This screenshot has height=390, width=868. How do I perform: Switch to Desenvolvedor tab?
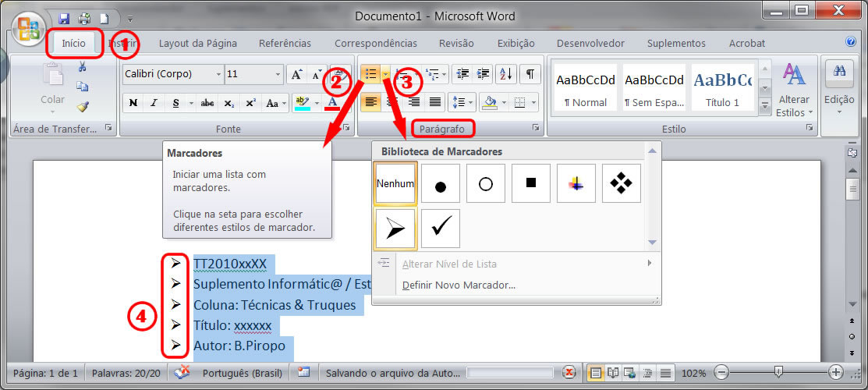(x=590, y=43)
